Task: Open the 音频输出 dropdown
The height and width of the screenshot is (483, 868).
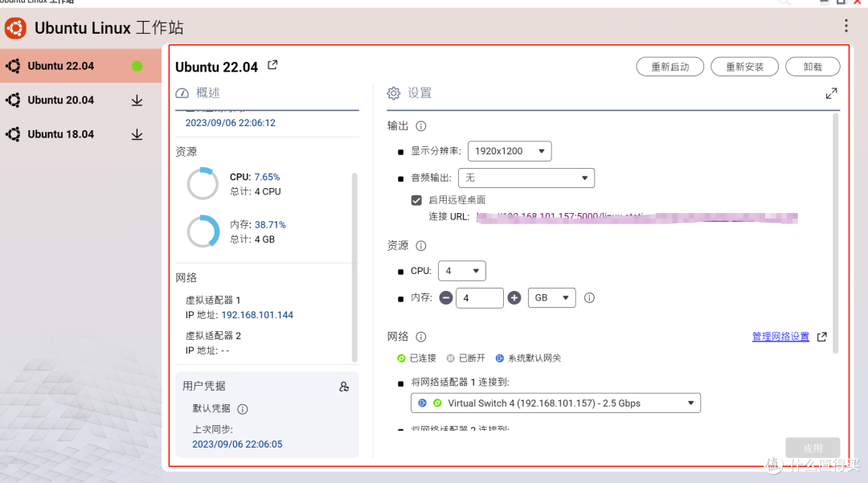Action: [x=526, y=178]
